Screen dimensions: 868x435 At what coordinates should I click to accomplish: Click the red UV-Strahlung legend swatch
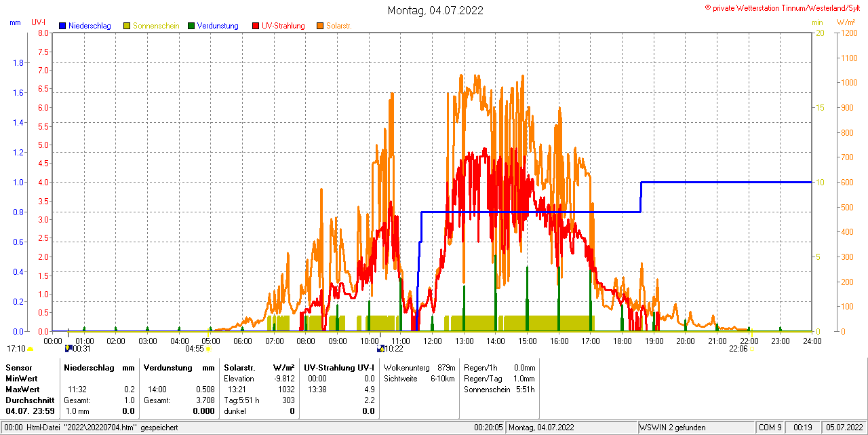tap(256, 26)
